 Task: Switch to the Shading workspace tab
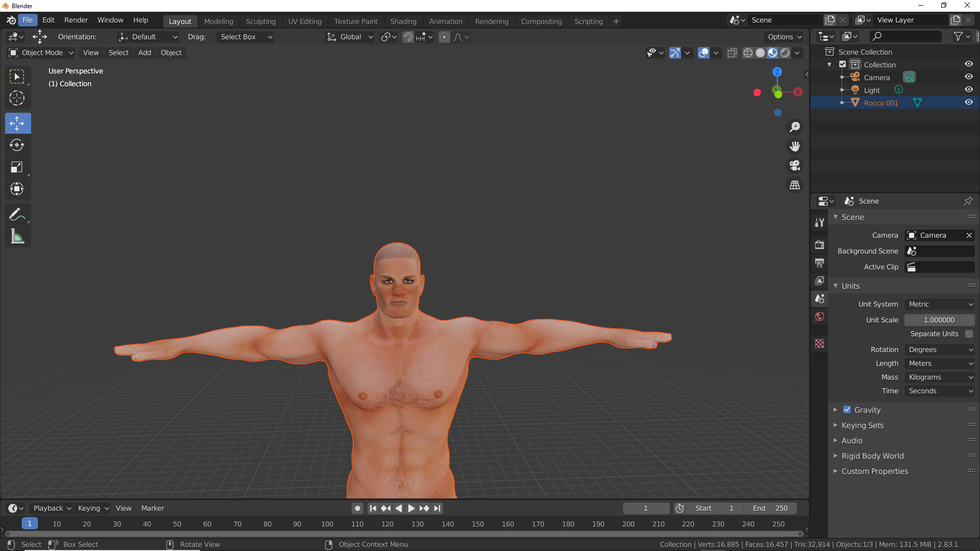[x=403, y=21]
